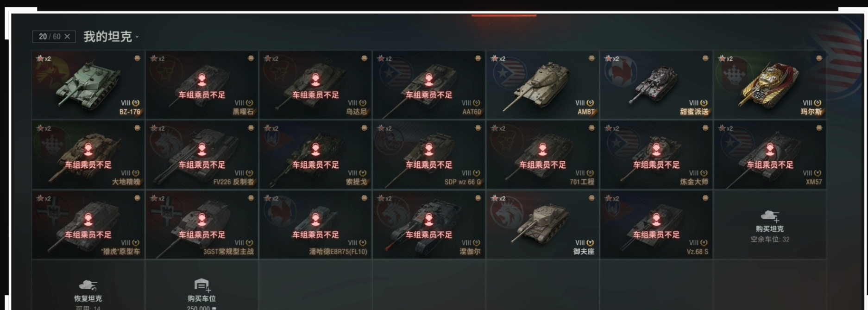Viewport: 868px width, 310px height.
Task: Click the x2 star bonus on AMBT
Action: pos(498,58)
